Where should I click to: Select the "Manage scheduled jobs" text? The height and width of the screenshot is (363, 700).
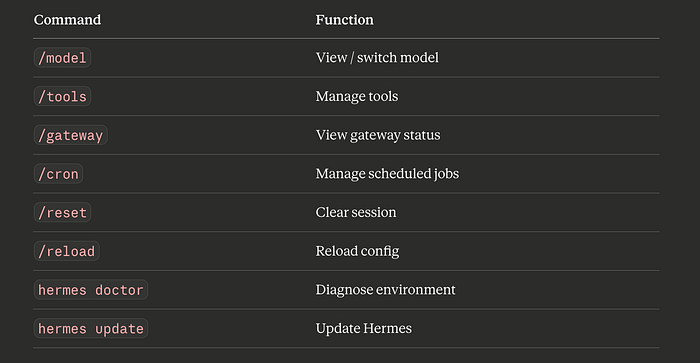pos(387,174)
